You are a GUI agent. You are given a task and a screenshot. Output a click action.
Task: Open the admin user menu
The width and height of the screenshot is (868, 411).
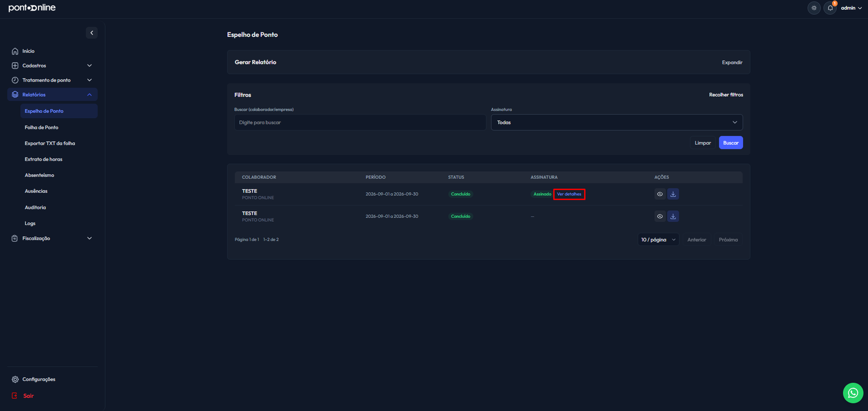tap(851, 8)
